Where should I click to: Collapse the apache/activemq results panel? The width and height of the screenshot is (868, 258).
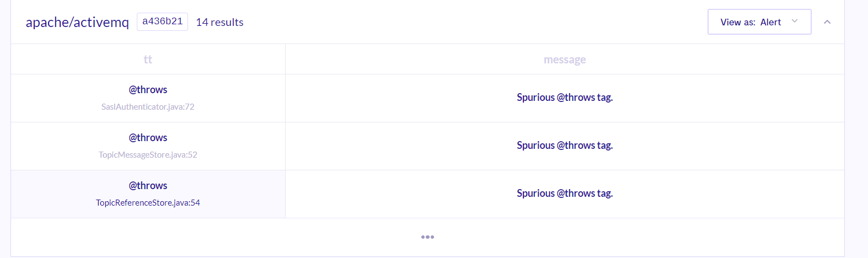[x=827, y=22]
